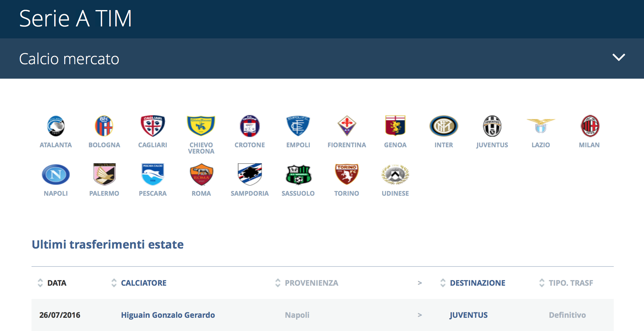The image size is (644, 331).
Task: Click the DESTINAZIONE column header text
Action: [477, 283]
